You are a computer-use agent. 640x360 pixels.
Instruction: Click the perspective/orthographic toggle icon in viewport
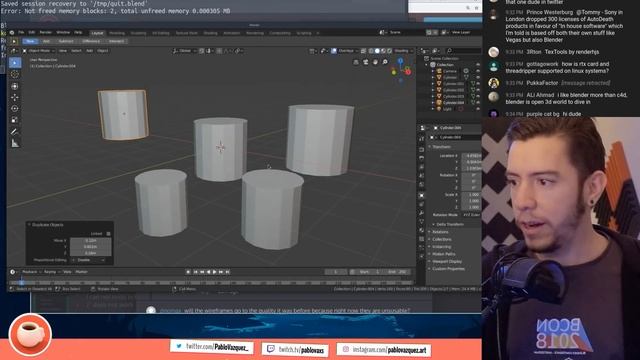click(x=356, y=62)
